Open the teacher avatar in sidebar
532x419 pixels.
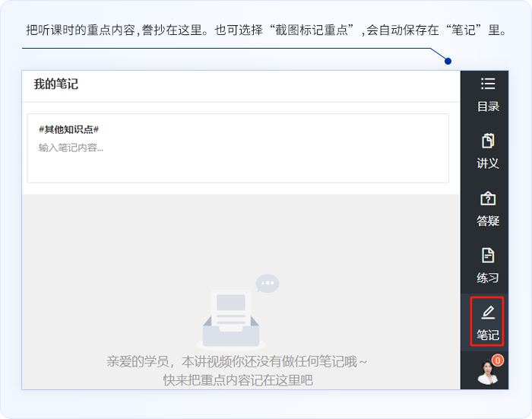point(486,373)
